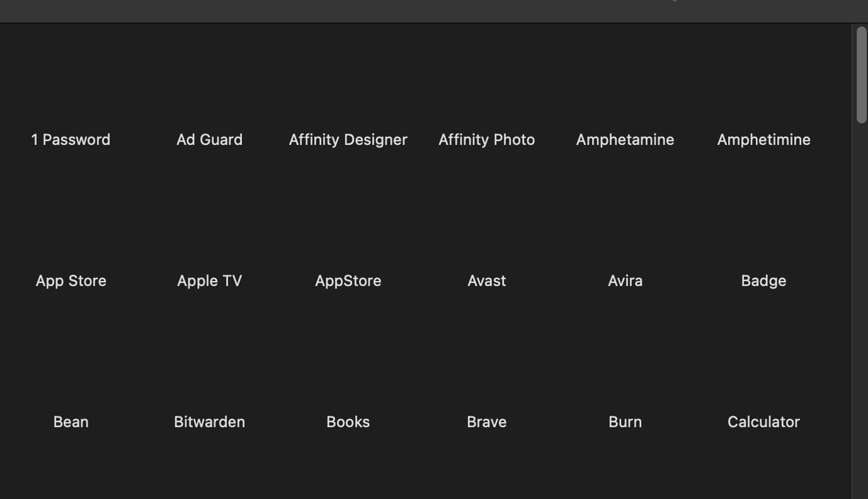The image size is (868, 499).
Task: Select the Ad Guard item
Action: [209, 139]
